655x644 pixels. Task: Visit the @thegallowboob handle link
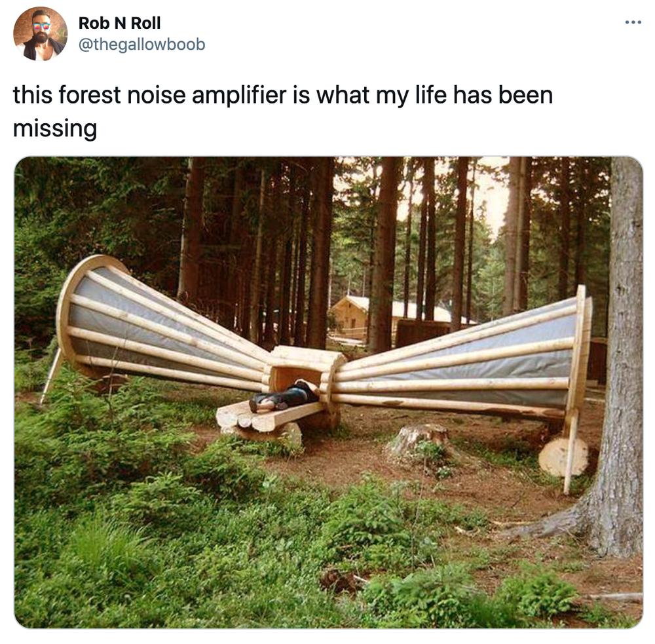click(x=141, y=45)
